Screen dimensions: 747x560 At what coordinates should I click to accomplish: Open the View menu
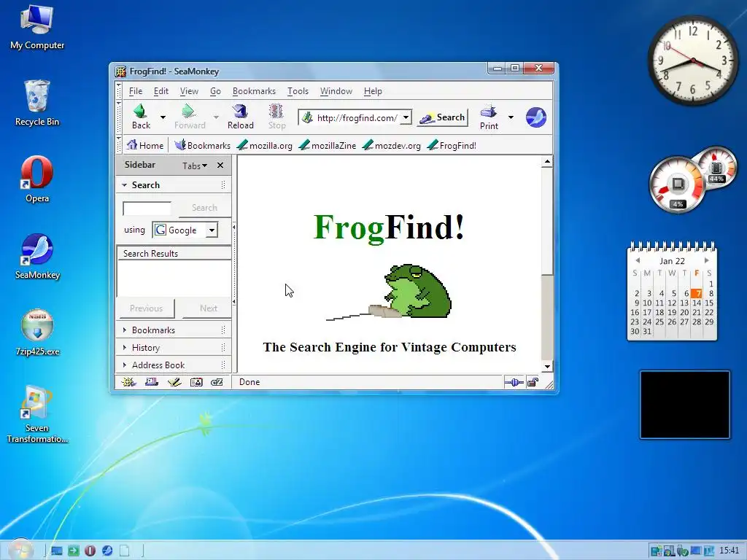click(189, 91)
